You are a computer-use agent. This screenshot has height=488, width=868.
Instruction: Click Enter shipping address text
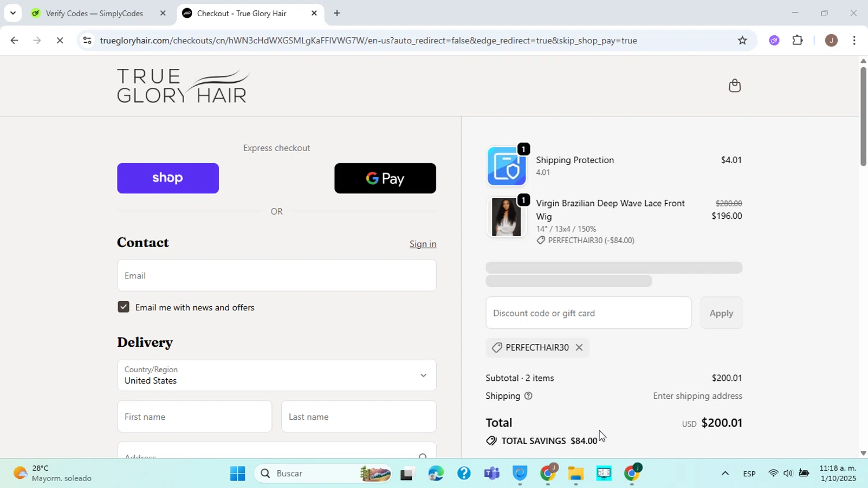(x=697, y=396)
